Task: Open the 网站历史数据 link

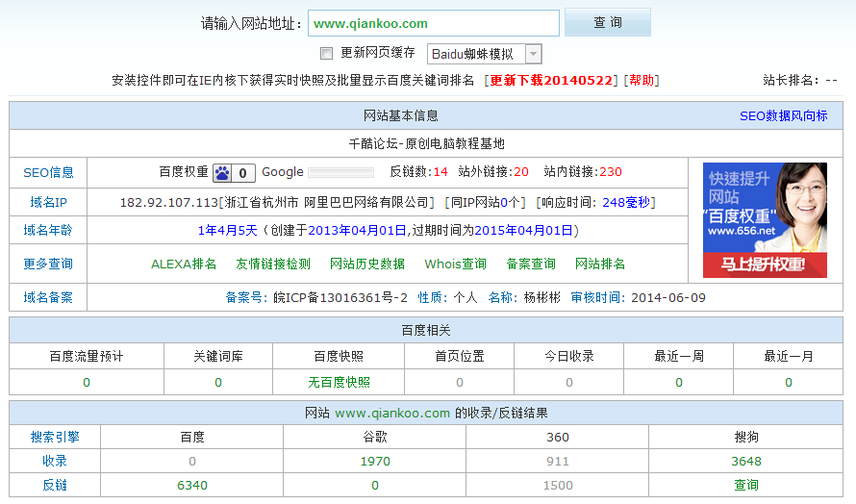Action: [x=367, y=265]
